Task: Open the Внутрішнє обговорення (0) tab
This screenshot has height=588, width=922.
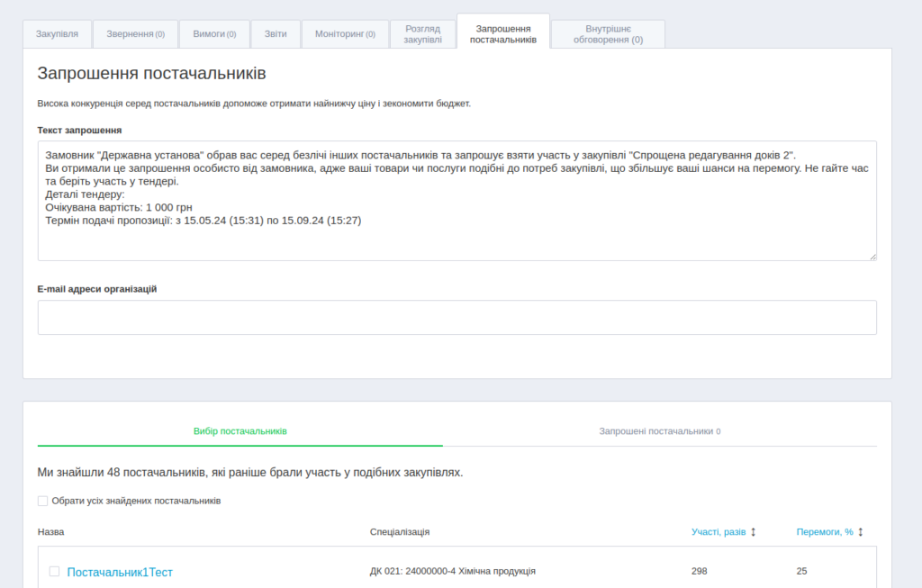Action: [608, 34]
